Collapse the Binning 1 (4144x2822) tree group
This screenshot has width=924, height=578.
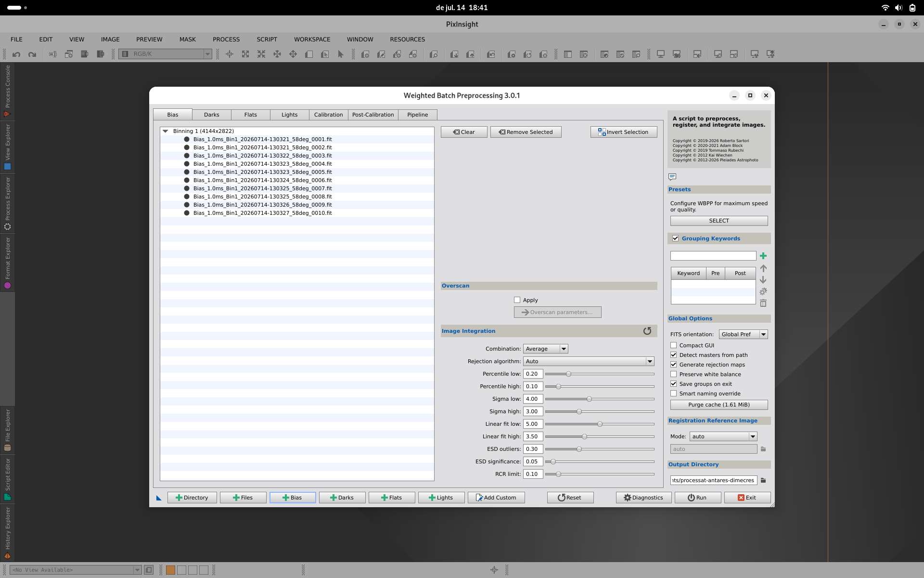[165, 131]
